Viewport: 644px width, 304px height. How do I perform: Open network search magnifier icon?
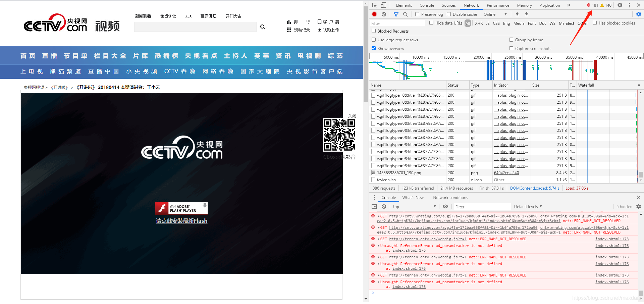point(405,14)
